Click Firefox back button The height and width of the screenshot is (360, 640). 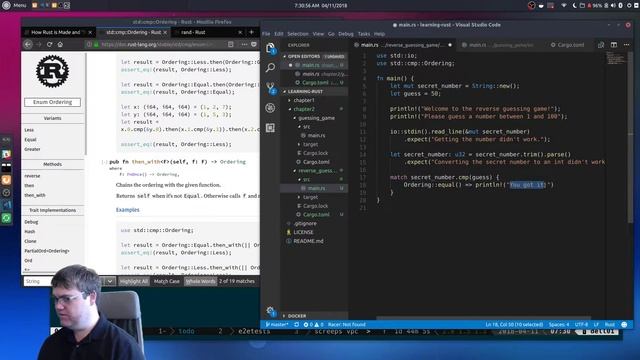[x=28, y=44]
